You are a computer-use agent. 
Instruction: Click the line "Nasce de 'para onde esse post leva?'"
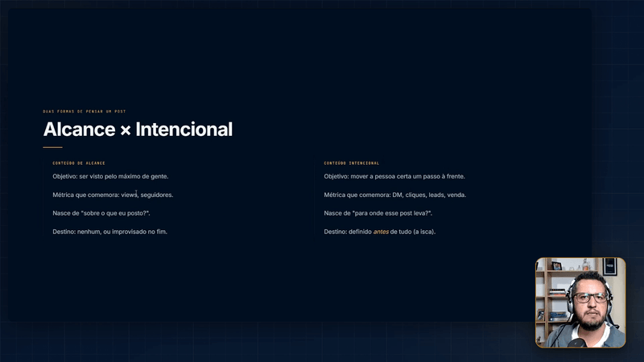(378, 213)
